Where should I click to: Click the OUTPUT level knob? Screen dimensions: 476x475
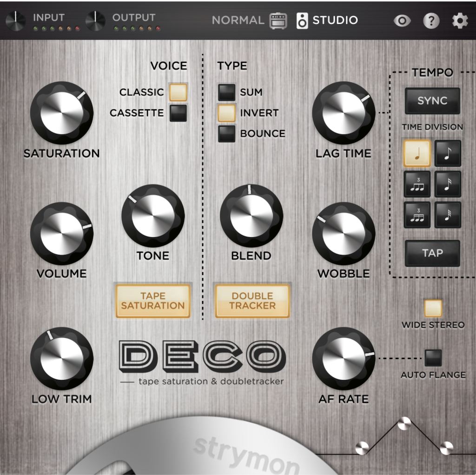coord(95,20)
